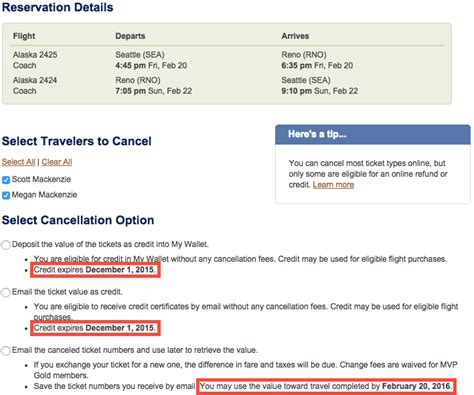Select Email the canceled ticket numbers radio
The height and width of the screenshot is (395, 474).
6,351
